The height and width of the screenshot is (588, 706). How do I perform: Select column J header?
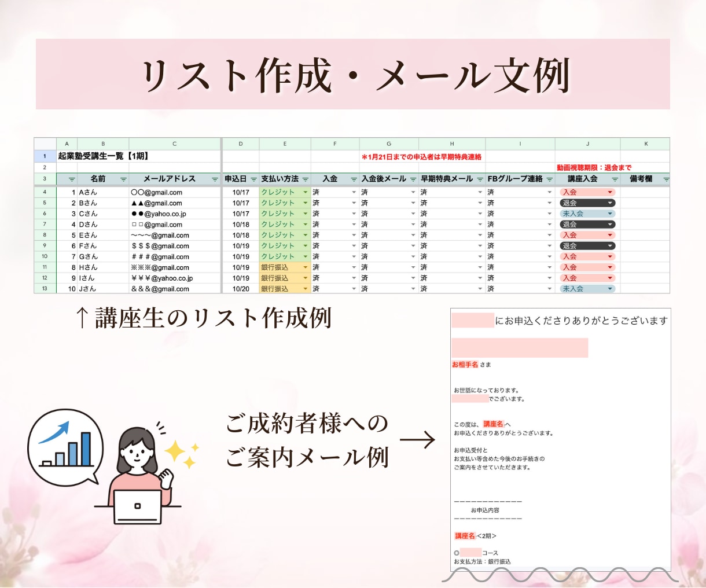pos(587,144)
